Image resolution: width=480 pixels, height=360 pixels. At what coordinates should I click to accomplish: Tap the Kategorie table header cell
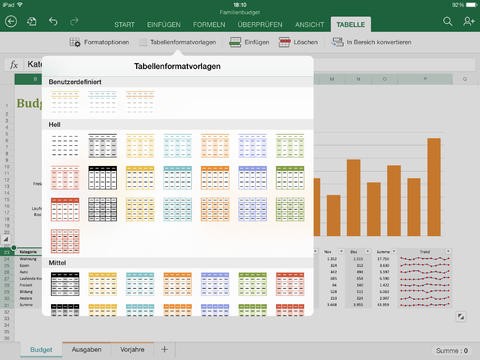click(28, 252)
